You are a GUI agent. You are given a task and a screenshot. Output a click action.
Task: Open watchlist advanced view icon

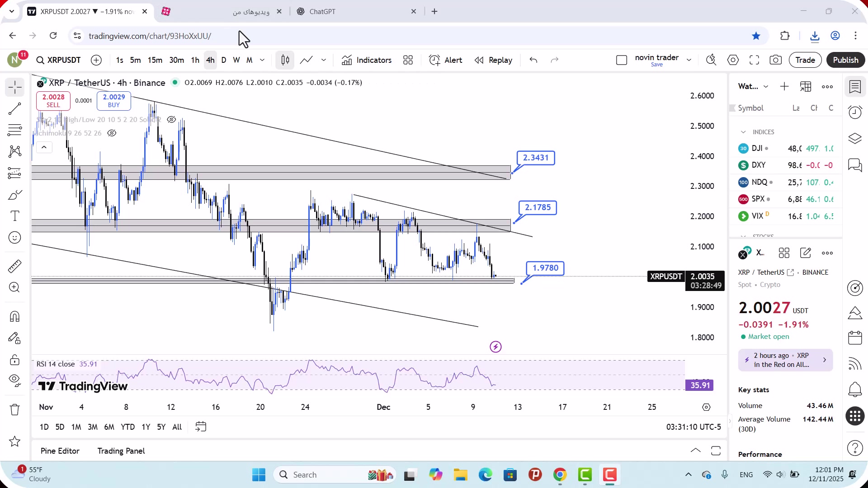(806, 86)
